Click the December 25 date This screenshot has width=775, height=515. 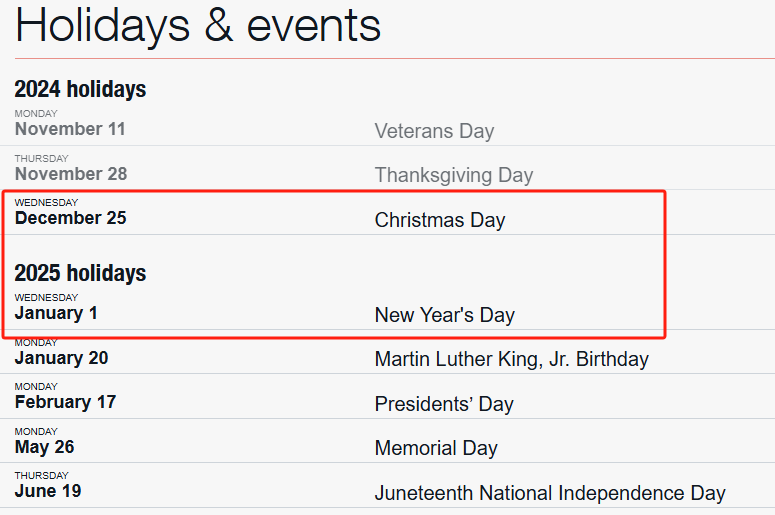pyautogui.click(x=70, y=218)
